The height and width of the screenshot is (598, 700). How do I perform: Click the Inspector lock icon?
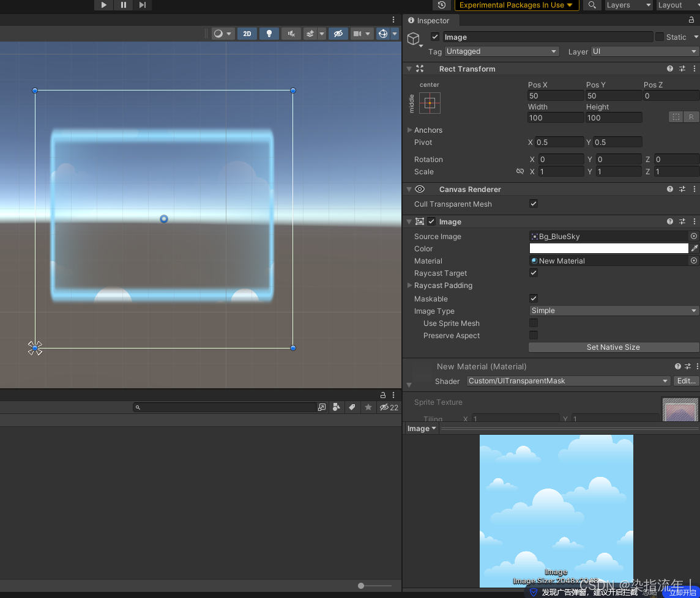coord(691,20)
